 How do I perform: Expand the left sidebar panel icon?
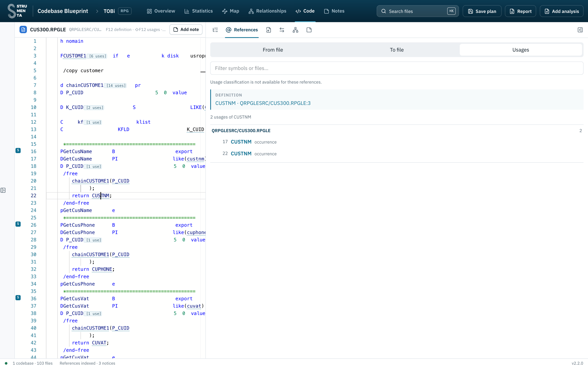3,190
